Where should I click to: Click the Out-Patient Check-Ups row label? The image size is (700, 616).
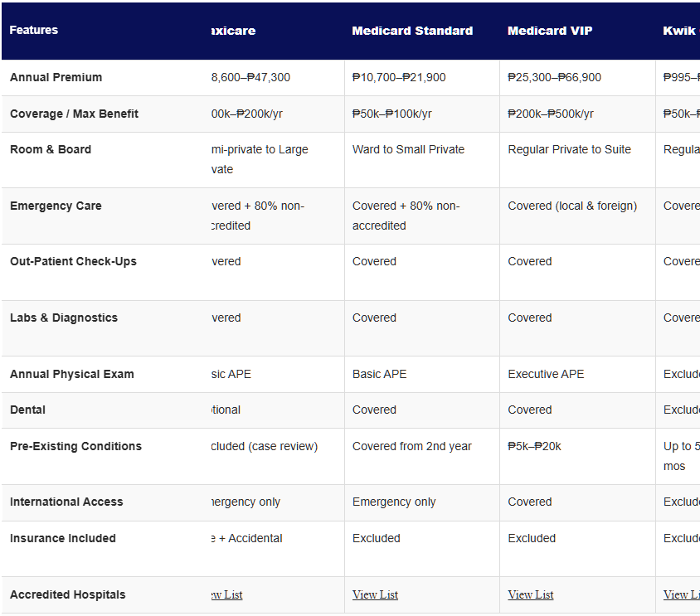tap(70, 261)
